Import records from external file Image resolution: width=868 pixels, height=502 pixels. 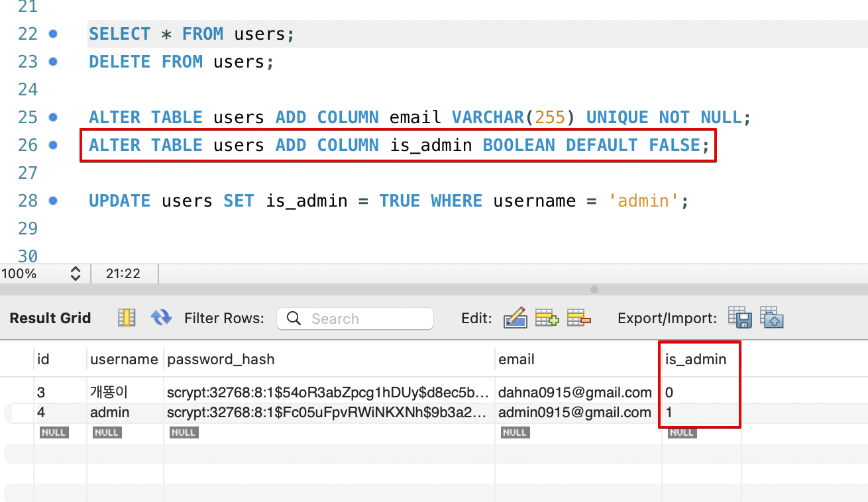(x=772, y=317)
